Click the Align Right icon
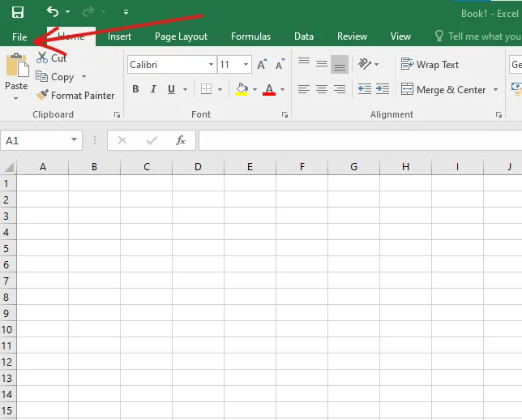Image resolution: width=522 pixels, height=420 pixels. tap(340, 89)
